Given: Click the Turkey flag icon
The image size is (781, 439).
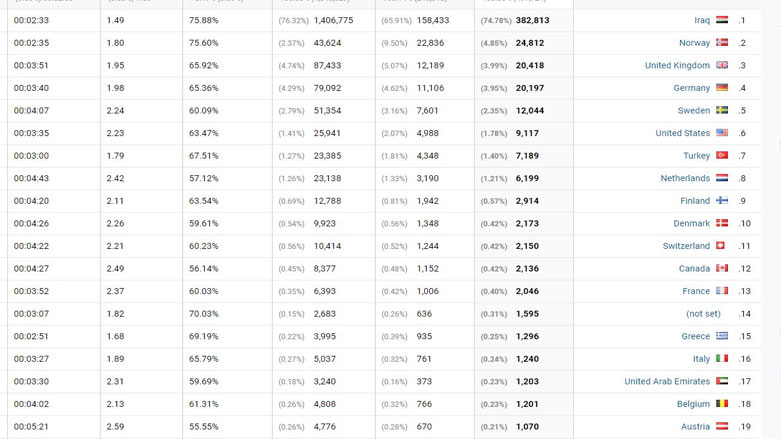Looking at the screenshot, I should click(x=722, y=156).
